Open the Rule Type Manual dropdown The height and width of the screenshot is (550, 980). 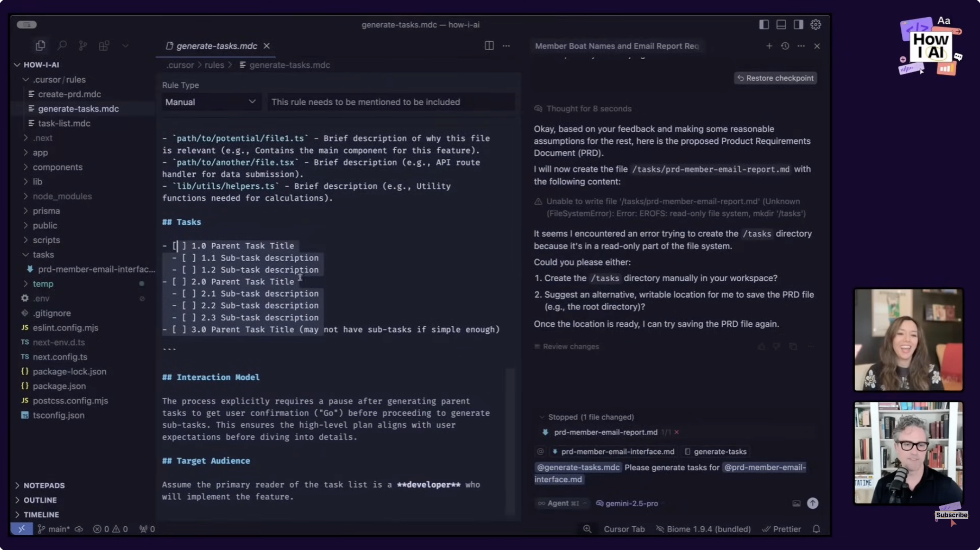click(211, 102)
